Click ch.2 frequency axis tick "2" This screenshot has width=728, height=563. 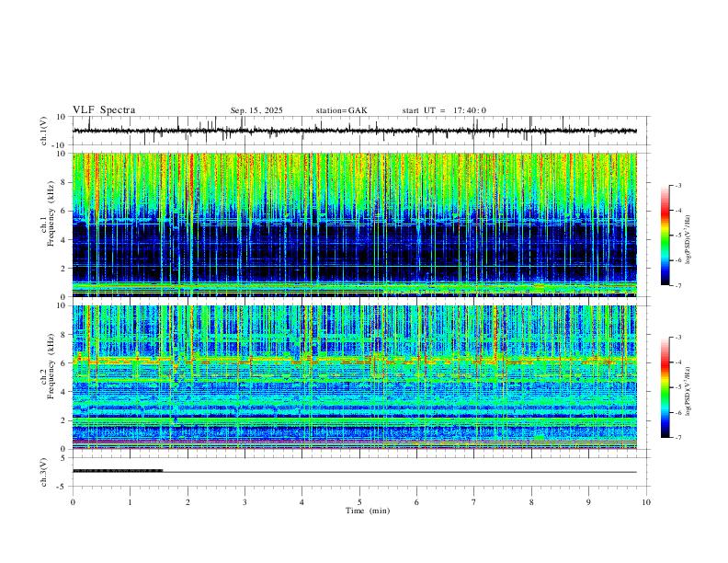pyautogui.click(x=63, y=420)
